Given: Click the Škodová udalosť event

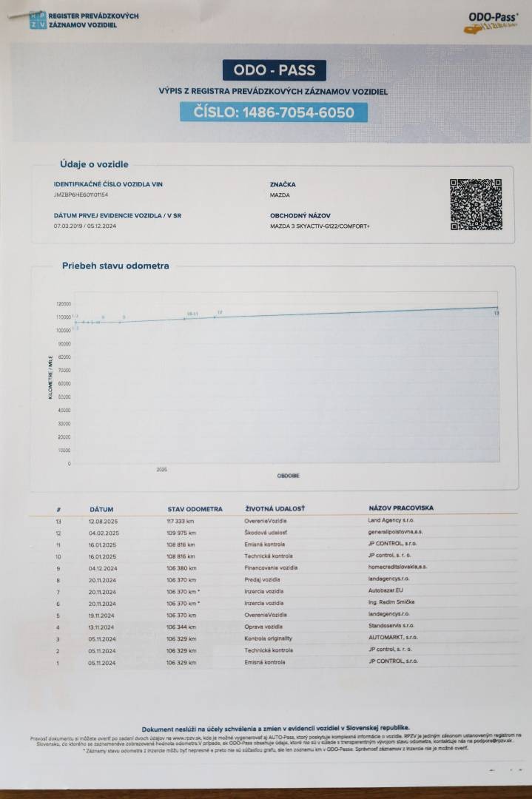Looking at the screenshot, I should coord(266,533).
